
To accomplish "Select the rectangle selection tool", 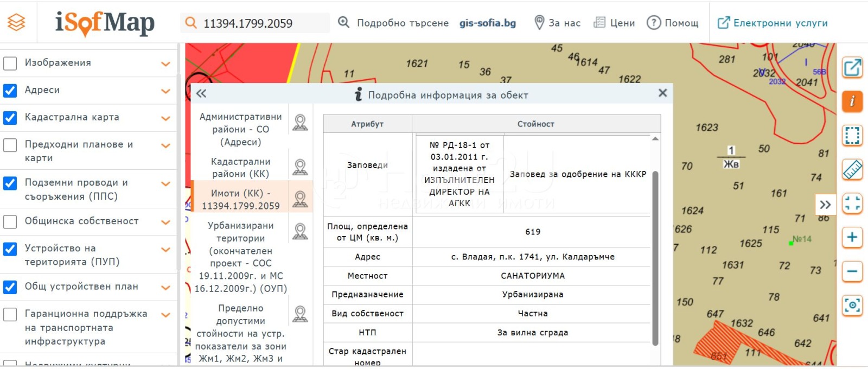I will 852,135.
